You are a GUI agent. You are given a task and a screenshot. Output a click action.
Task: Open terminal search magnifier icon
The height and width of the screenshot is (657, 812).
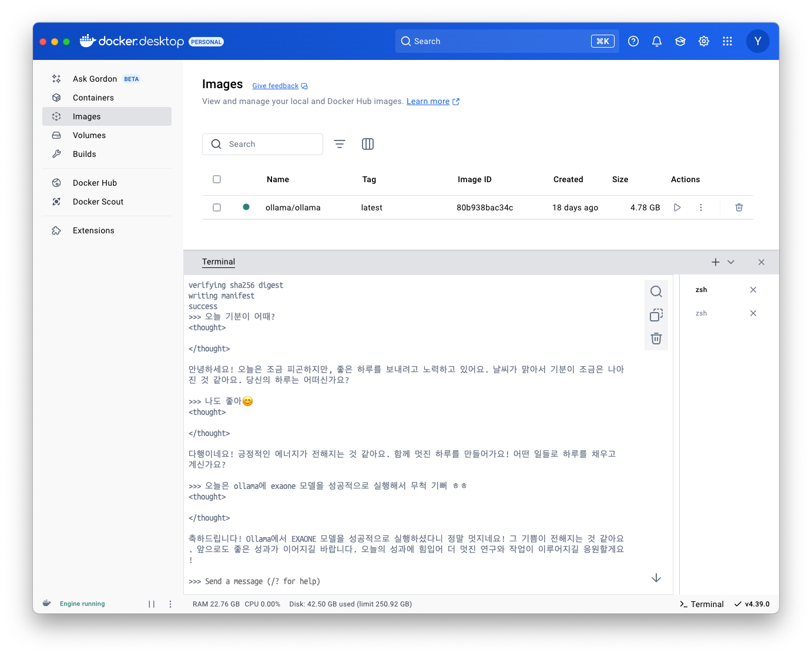tap(656, 291)
